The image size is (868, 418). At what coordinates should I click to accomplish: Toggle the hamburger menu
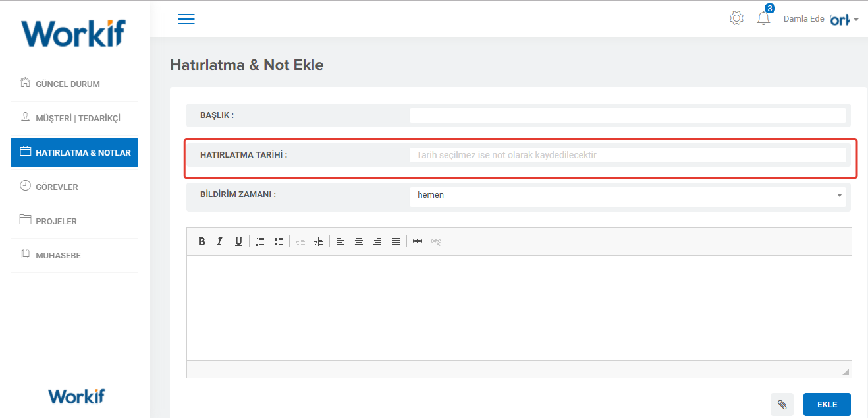186,19
